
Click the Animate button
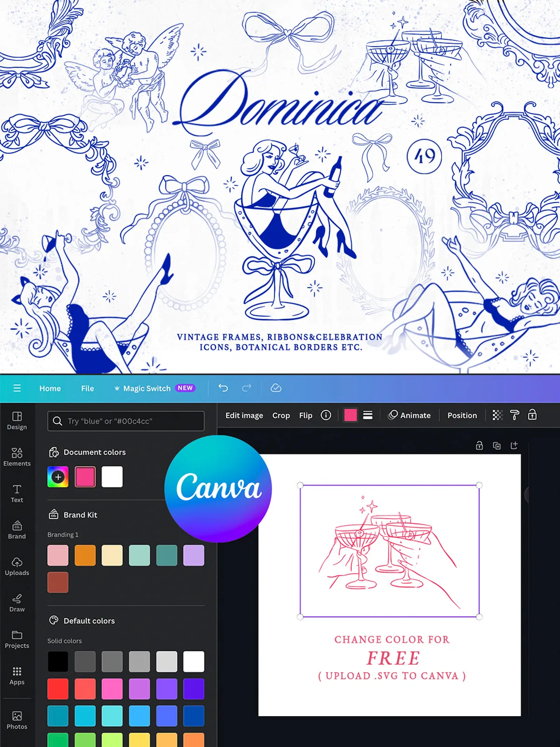coord(409,415)
